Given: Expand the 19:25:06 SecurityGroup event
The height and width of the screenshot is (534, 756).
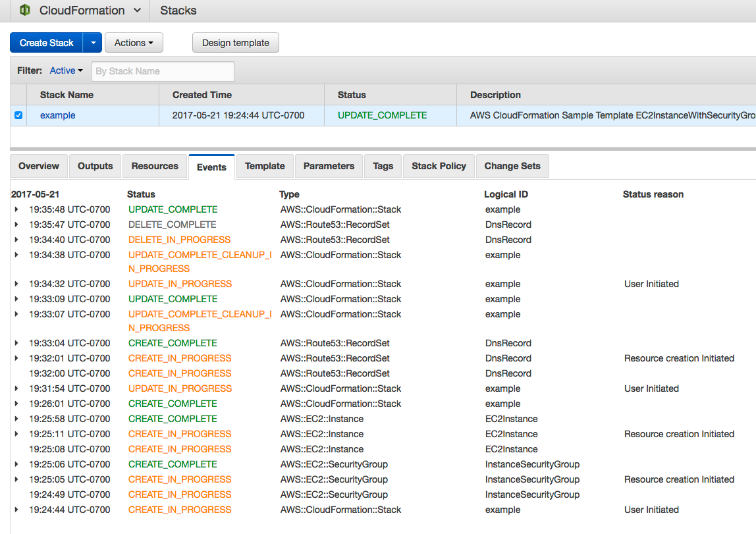Looking at the screenshot, I should [17, 464].
